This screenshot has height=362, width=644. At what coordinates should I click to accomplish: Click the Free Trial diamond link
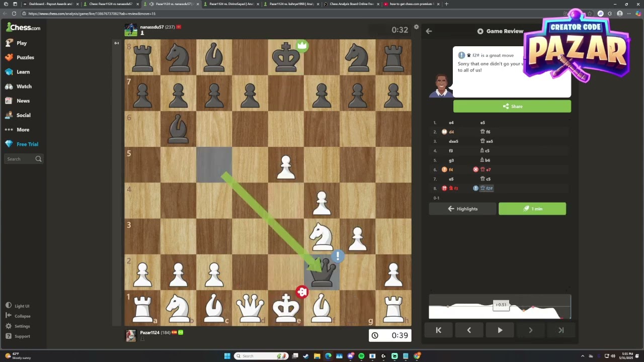pos(21,144)
